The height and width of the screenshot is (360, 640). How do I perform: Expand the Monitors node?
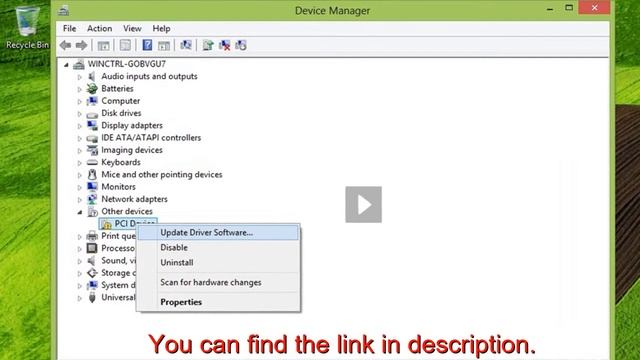click(80, 187)
